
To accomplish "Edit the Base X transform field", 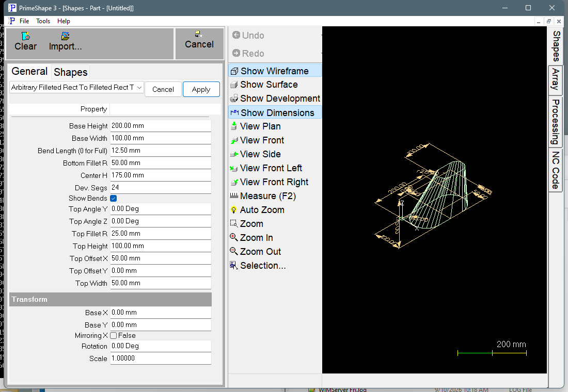I will [161, 313].
